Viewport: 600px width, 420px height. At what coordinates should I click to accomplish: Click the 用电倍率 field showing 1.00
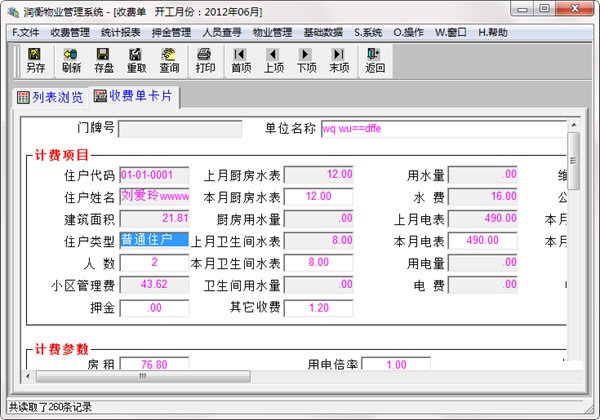click(x=396, y=364)
